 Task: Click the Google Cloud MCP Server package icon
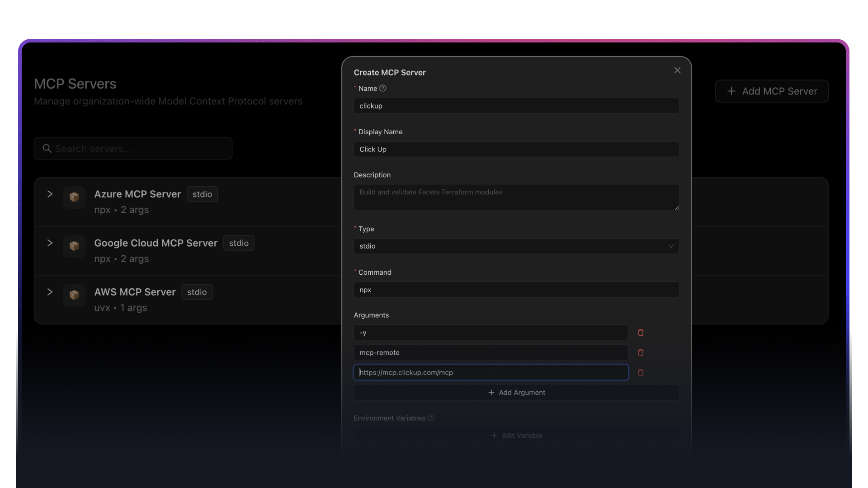74,246
